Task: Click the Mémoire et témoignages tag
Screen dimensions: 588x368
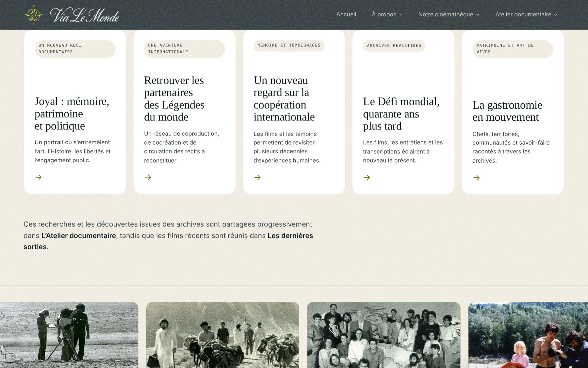Action: [289, 45]
